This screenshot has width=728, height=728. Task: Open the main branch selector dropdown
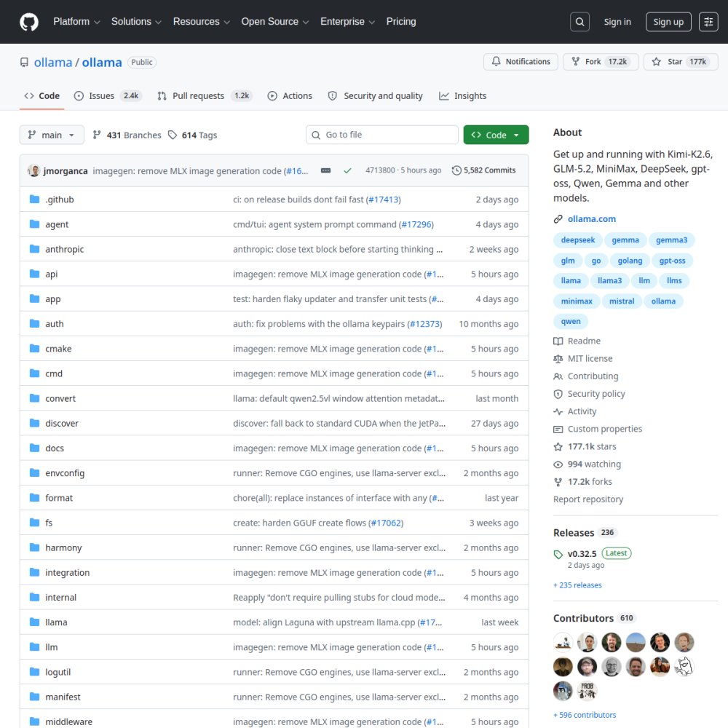(52, 135)
